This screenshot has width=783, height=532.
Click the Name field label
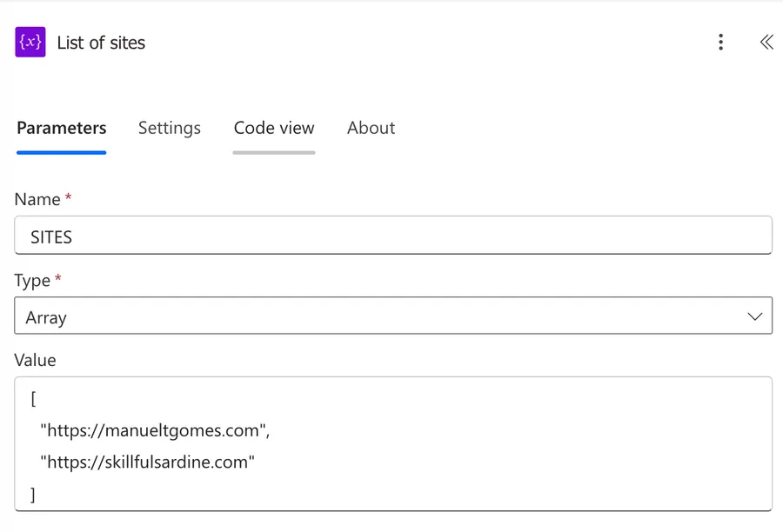coord(37,199)
